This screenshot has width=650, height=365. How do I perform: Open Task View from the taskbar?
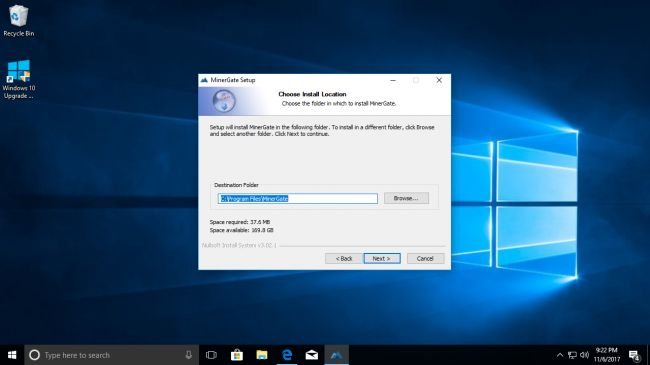(211, 355)
